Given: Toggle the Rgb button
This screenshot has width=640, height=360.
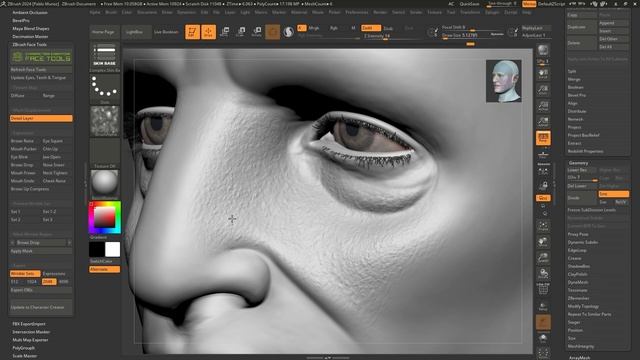Looking at the screenshot, I should coord(333,28).
